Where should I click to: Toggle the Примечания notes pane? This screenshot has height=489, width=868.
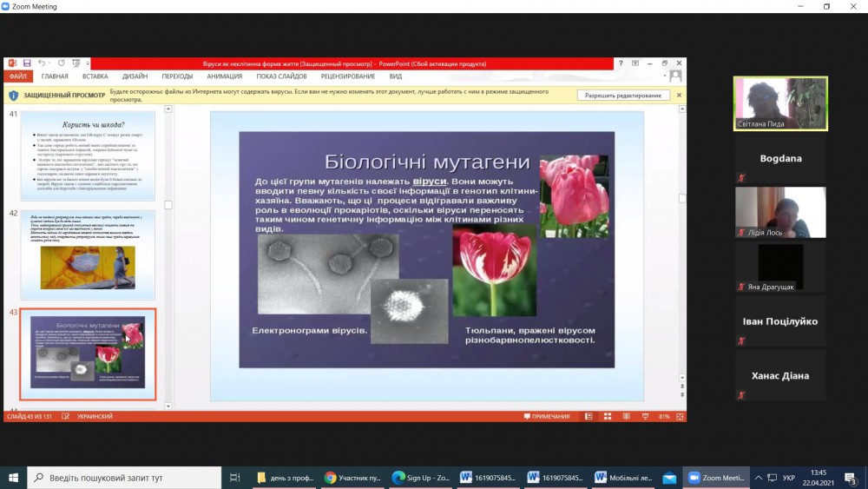point(547,417)
